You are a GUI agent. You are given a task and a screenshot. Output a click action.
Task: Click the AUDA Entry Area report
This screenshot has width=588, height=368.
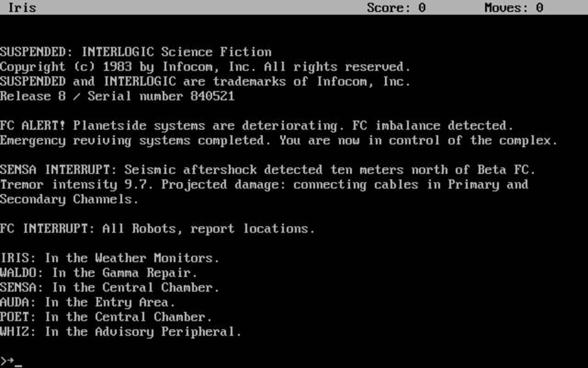pos(87,302)
